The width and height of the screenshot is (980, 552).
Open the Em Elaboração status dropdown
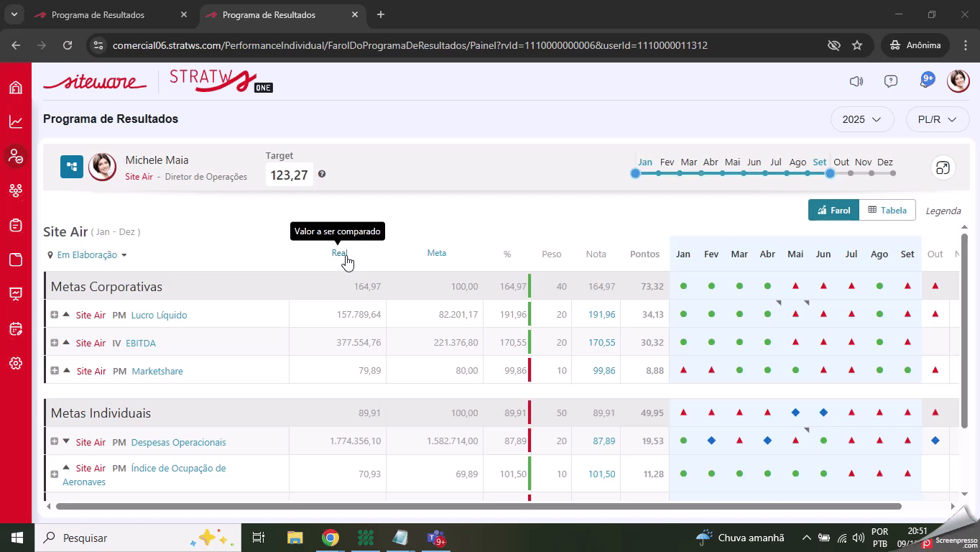point(87,255)
